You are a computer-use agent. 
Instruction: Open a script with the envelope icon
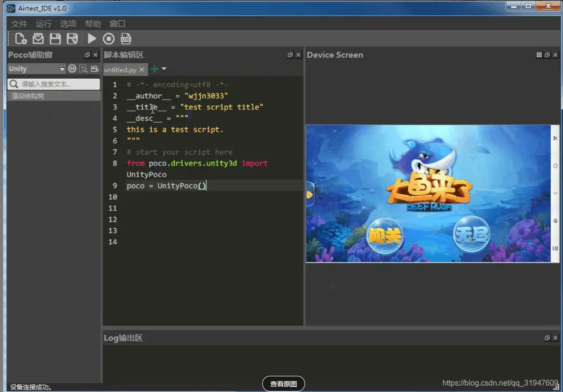[38, 38]
